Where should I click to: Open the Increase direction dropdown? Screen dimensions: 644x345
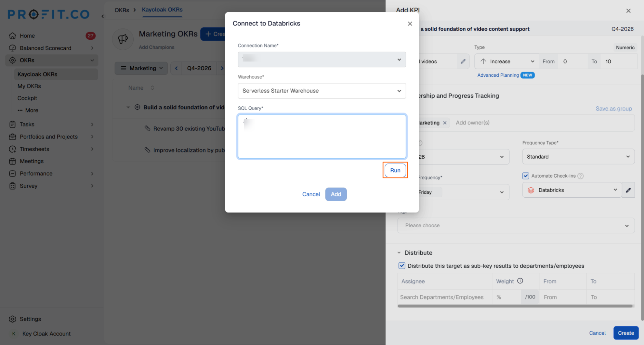(x=507, y=61)
